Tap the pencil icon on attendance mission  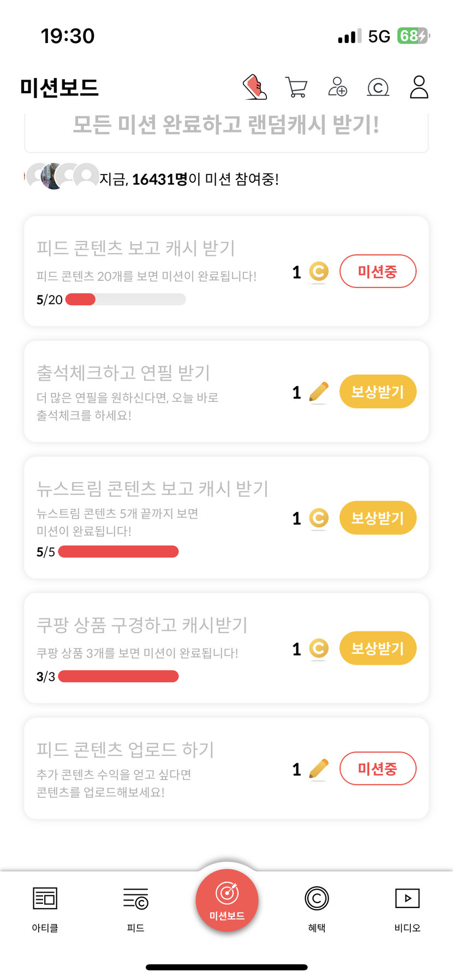pyautogui.click(x=319, y=392)
